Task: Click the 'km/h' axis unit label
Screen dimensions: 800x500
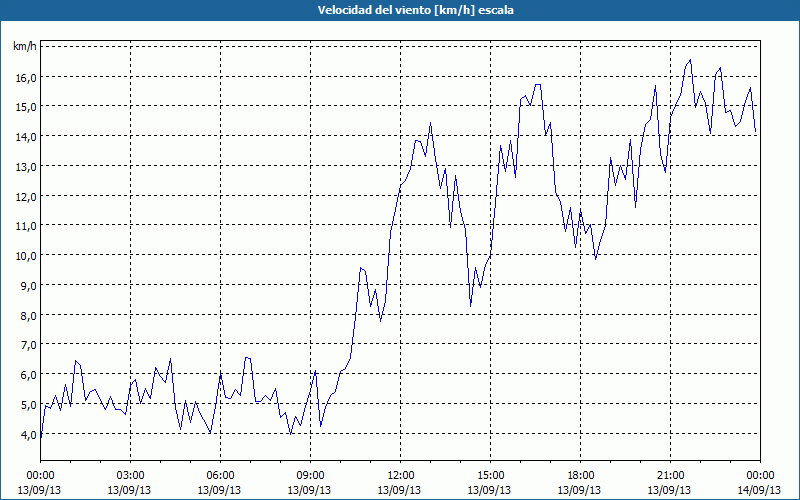Action: [x=25, y=47]
